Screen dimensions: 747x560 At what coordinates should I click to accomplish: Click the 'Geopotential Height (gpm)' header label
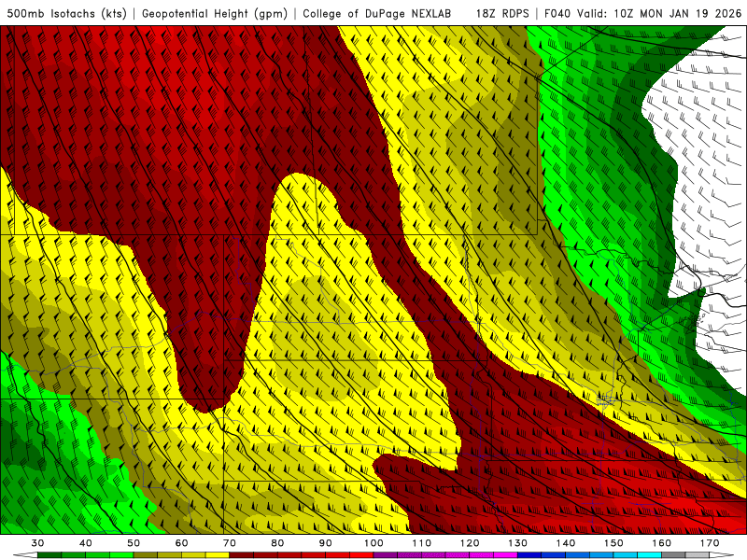click(215, 13)
